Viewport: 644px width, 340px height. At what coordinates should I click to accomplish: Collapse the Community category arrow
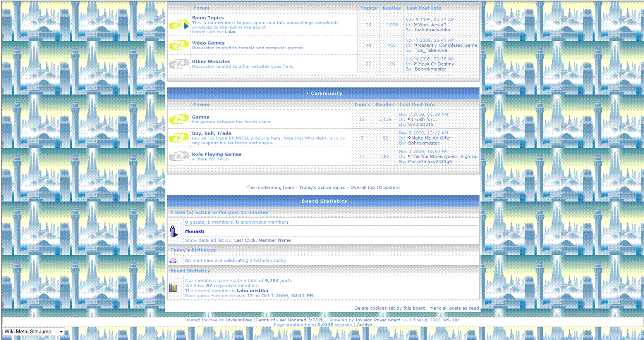(307, 93)
